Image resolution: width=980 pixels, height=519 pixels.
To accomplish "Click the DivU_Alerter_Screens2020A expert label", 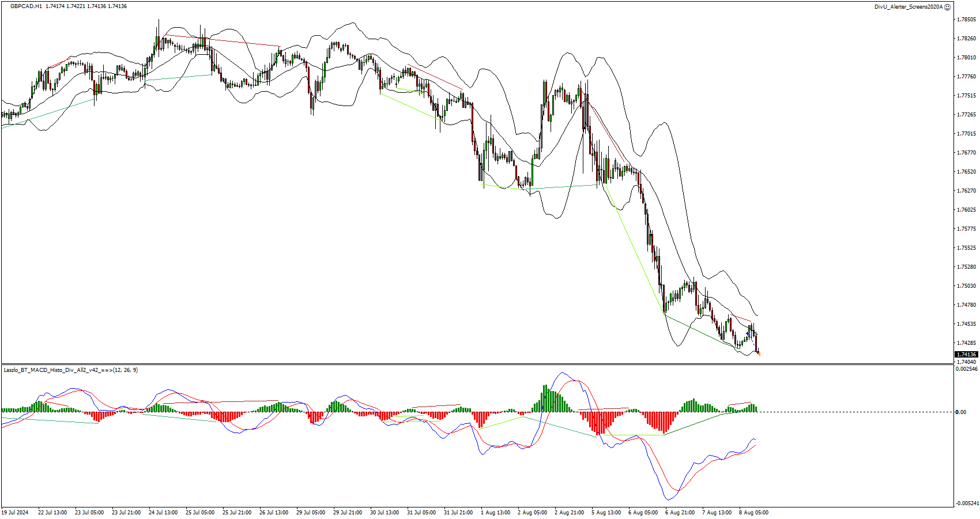I will (908, 7).
